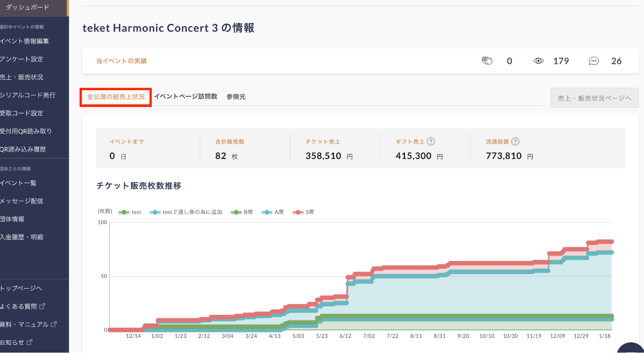Switch to the イベントページ訪問数 tab
This screenshot has width=644, height=353.
coord(186,96)
